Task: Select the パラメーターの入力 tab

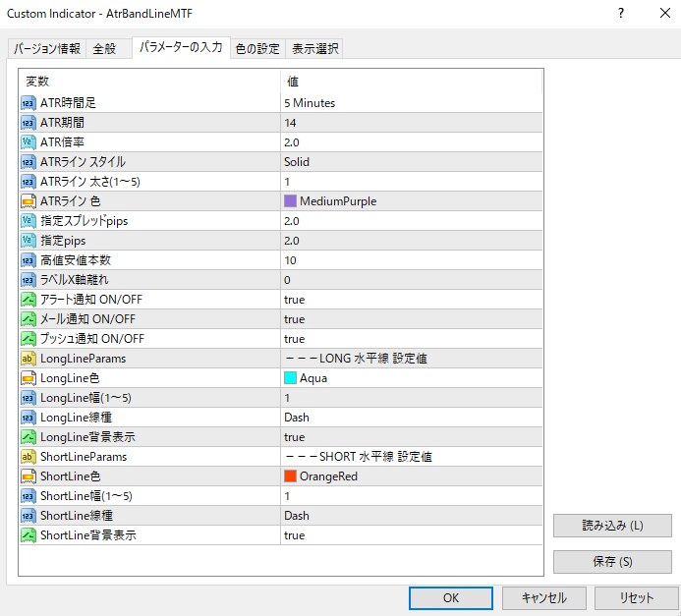Action: tap(181, 47)
